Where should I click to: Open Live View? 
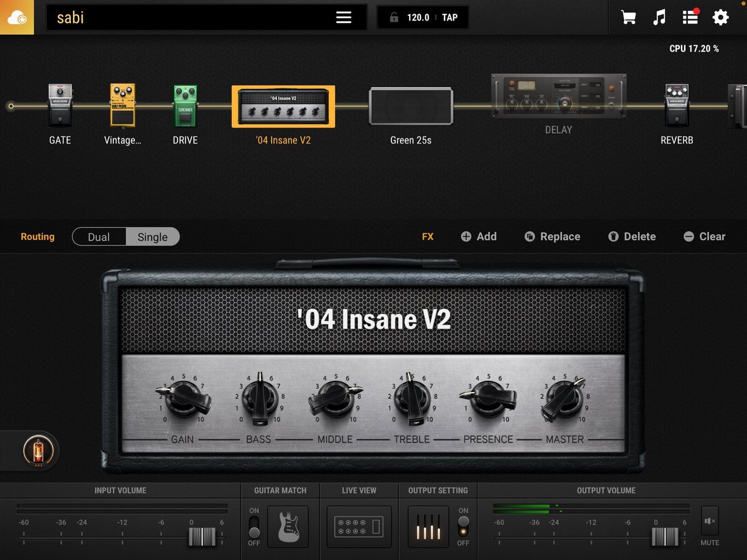[x=359, y=527]
